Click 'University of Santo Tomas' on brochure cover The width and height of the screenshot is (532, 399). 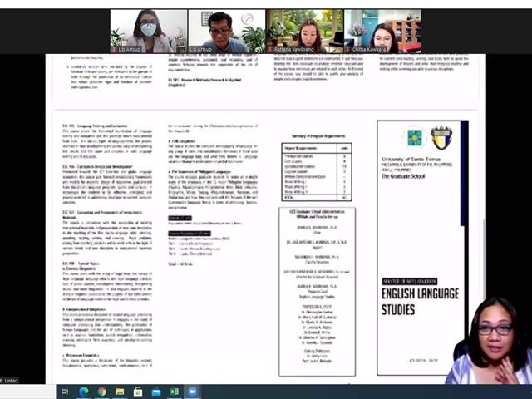(x=411, y=159)
